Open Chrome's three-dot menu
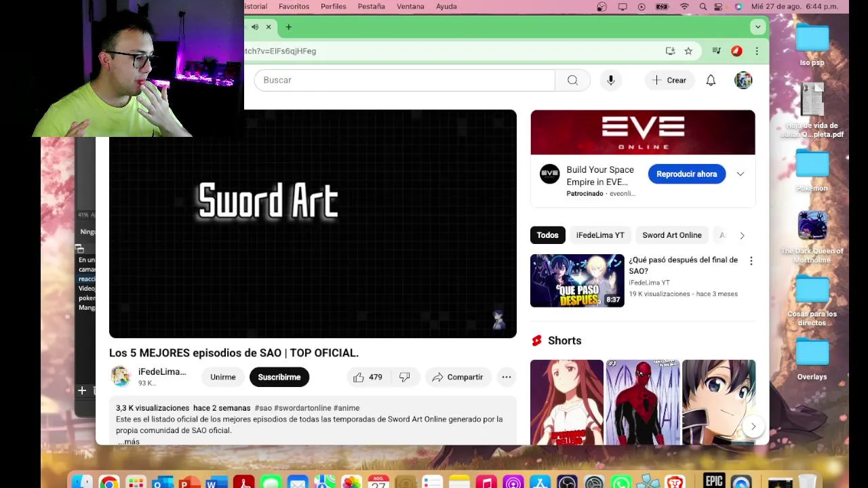The height and width of the screenshot is (488, 868). pos(757,51)
